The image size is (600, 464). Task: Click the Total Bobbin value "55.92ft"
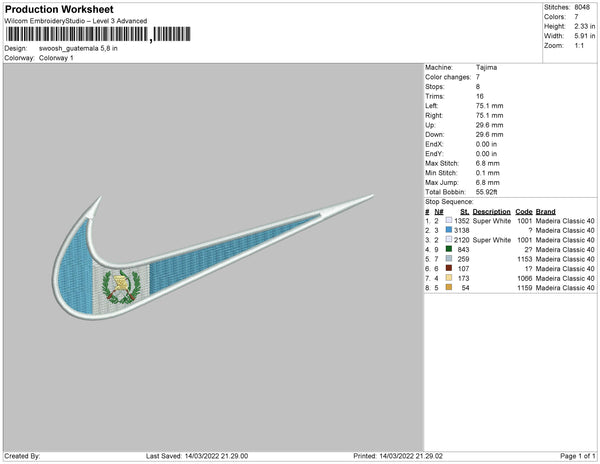(x=486, y=192)
